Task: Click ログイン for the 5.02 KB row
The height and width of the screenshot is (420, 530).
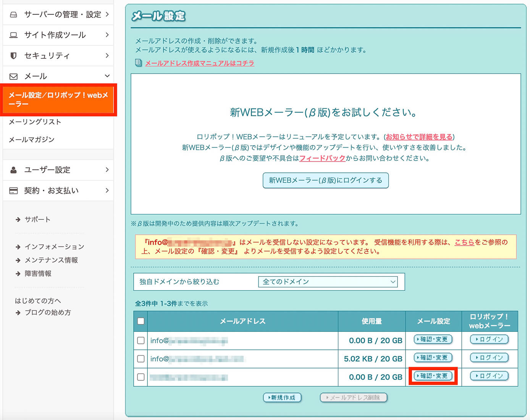Action: pyautogui.click(x=490, y=357)
